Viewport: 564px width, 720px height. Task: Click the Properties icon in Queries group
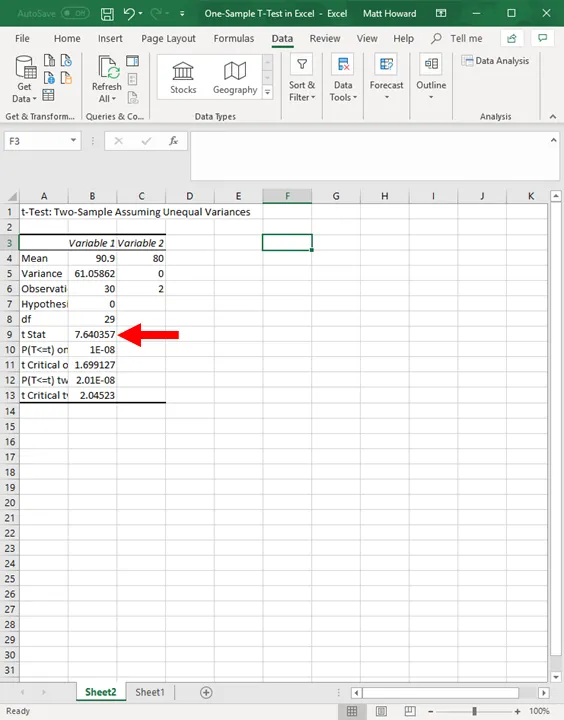132,79
